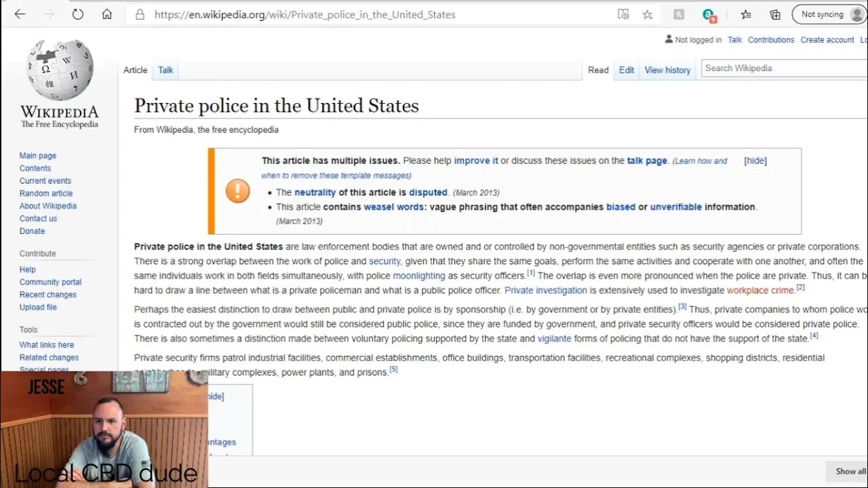This screenshot has height=488, width=868.
Task: Jump to citation [1]
Action: point(531,273)
